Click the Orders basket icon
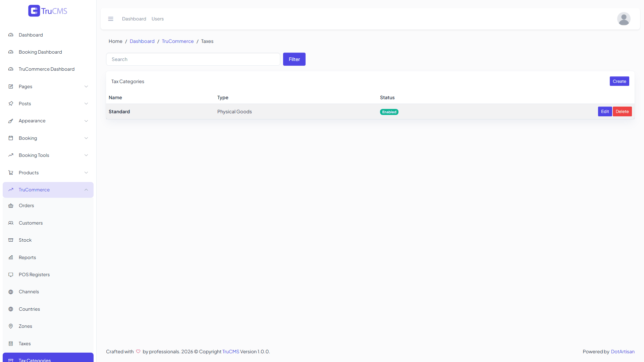The image size is (644, 362). [x=11, y=205]
